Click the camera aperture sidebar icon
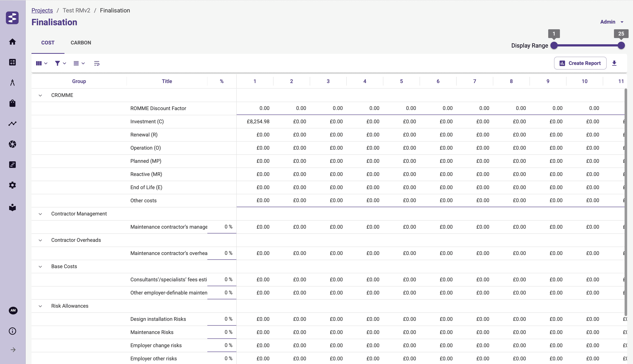Image resolution: width=633 pixels, height=364 pixels. [12, 144]
